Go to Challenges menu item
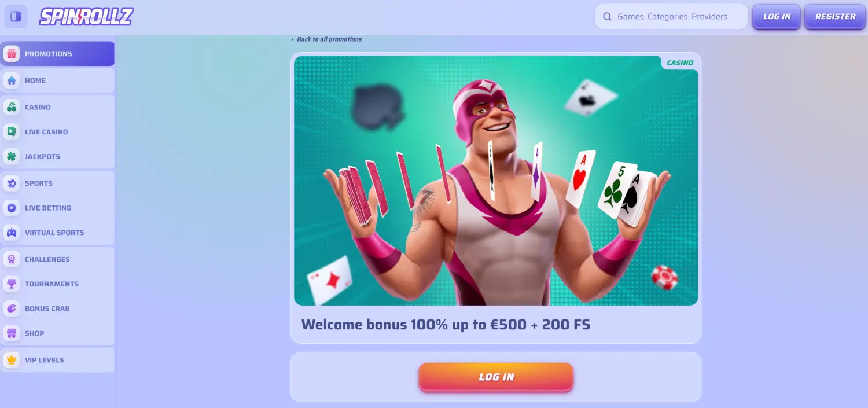Viewport: 868px width, 408px height. [58, 259]
